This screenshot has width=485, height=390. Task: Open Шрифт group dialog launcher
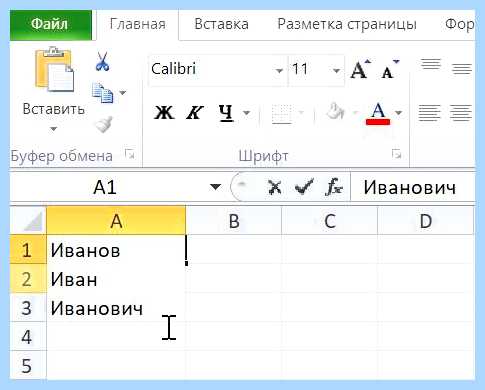396,154
